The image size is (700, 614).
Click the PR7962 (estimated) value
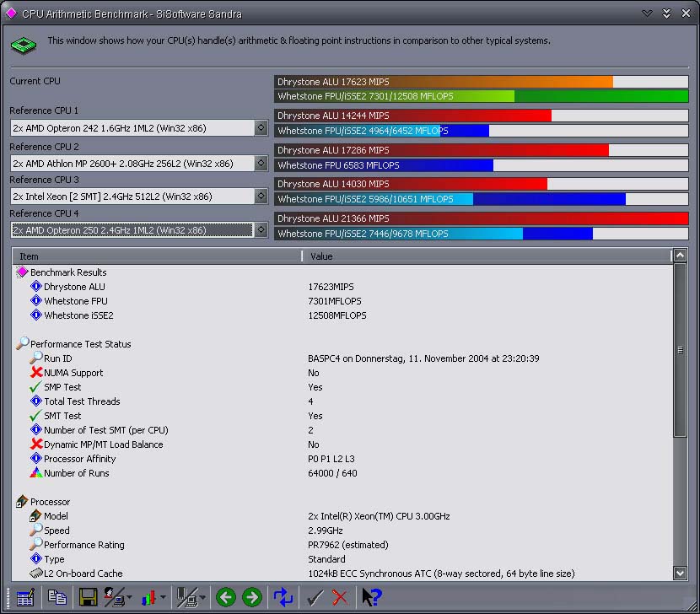point(348,544)
